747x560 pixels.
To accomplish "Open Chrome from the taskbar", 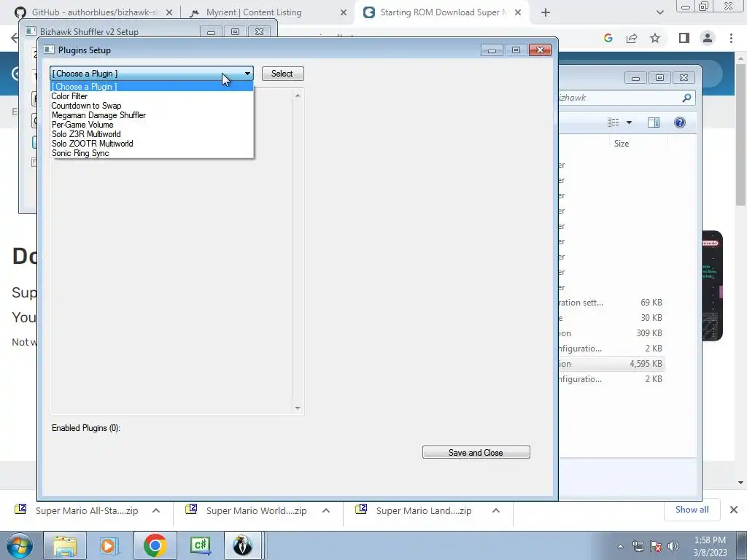I will tap(155, 545).
